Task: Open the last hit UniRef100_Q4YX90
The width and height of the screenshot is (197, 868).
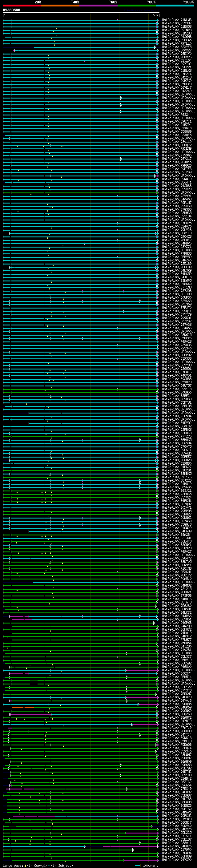Action: 177,860
